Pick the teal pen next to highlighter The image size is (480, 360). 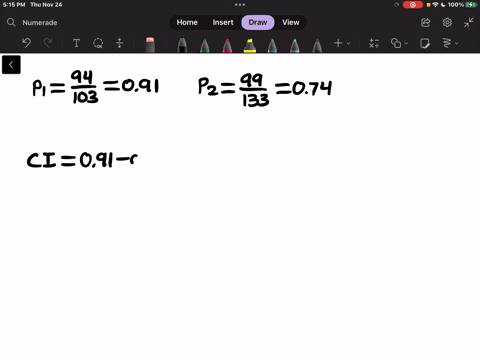(x=272, y=46)
